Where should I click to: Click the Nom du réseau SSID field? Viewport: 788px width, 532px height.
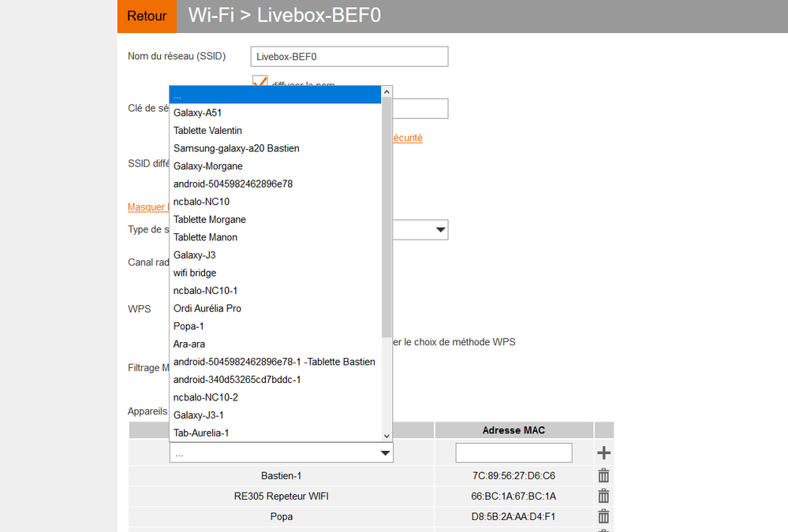(x=349, y=56)
